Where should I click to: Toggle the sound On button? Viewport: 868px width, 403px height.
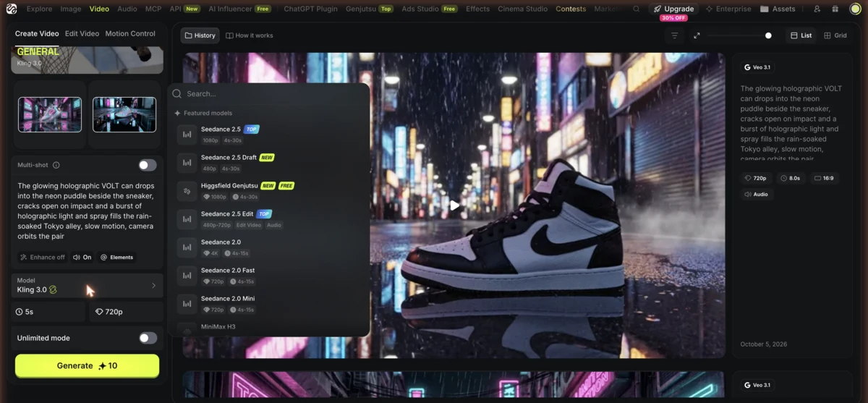(82, 257)
